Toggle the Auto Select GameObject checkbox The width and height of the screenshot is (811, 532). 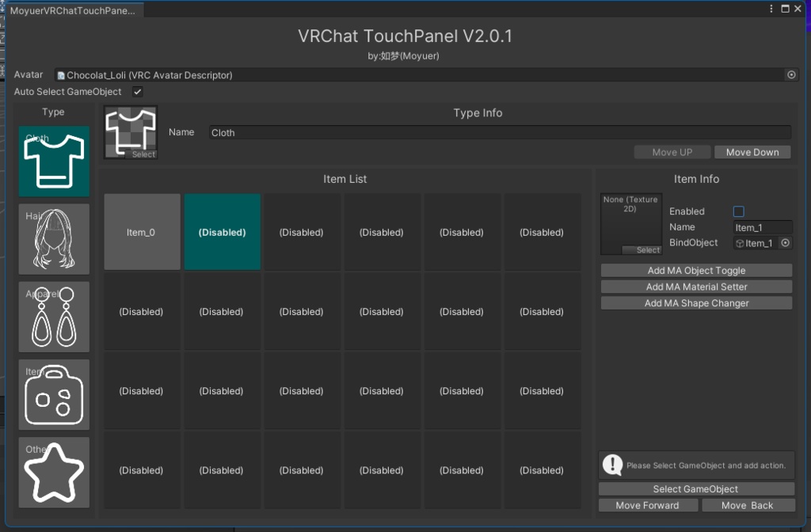(x=136, y=91)
